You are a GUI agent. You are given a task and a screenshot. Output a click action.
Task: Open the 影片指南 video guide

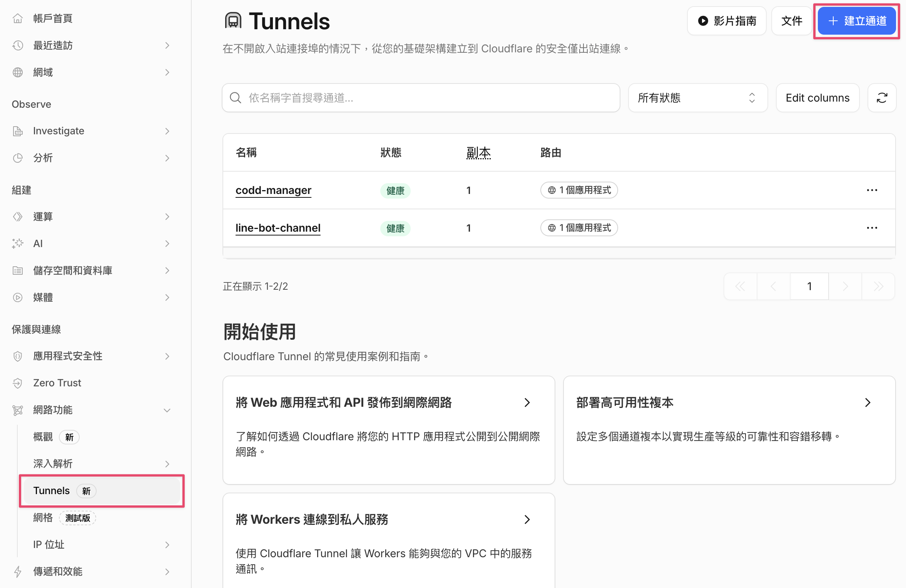(727, 21)
